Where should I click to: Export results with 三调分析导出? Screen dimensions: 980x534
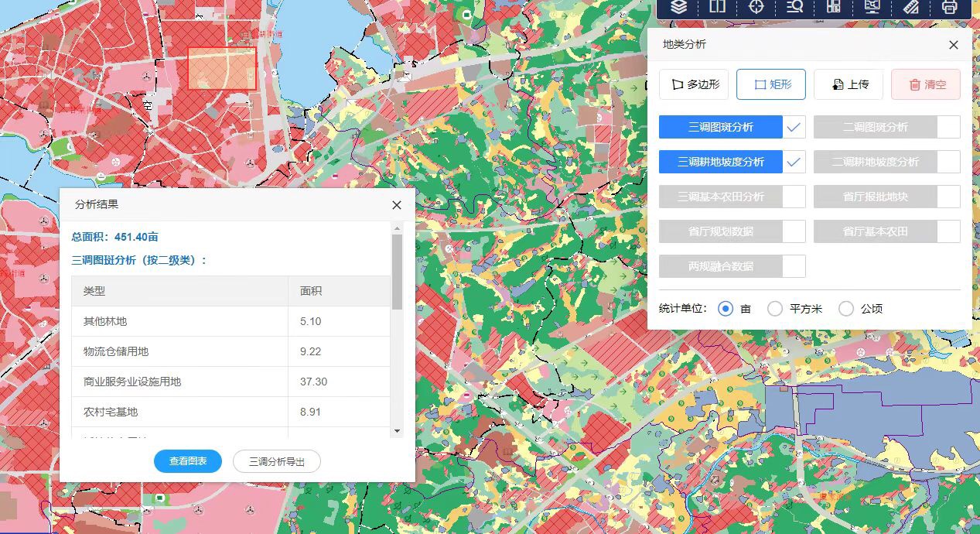click(277, 461)
